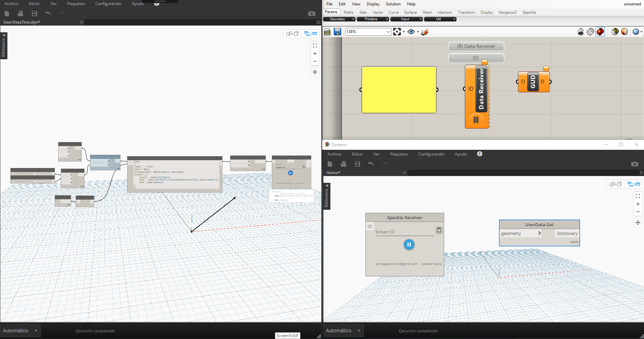The height and width of the screenshot is (339, 644).
Task: Click pan icon in lower-right Dynamo canvas
Action: click(638, 223)
